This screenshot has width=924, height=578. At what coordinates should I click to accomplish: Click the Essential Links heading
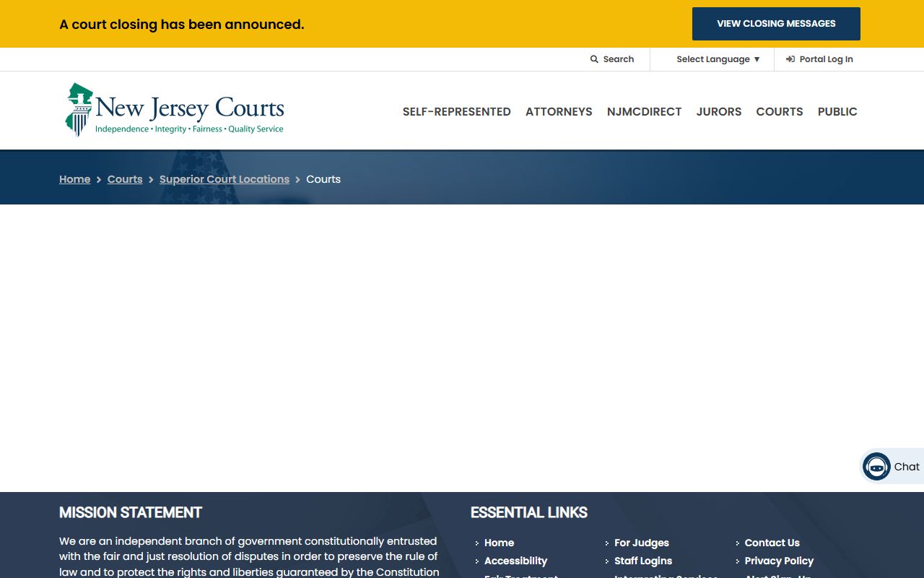[529, 513]
